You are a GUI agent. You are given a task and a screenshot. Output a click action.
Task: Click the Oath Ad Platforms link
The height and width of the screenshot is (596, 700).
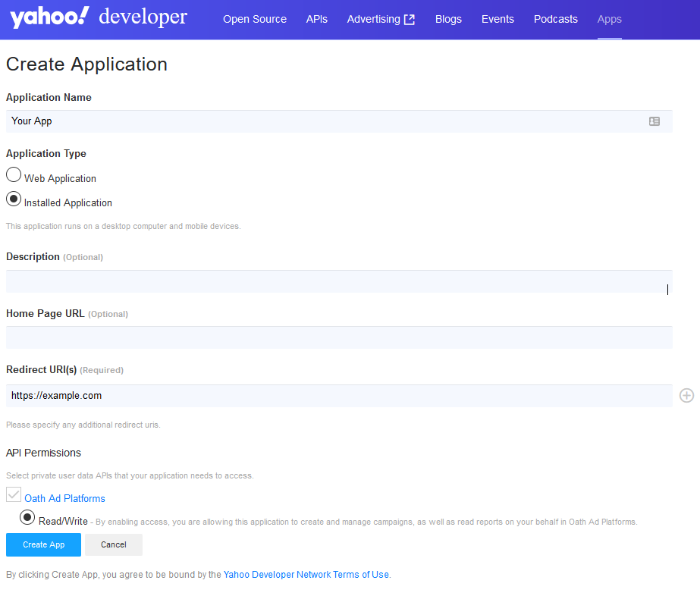click(64, 498)
